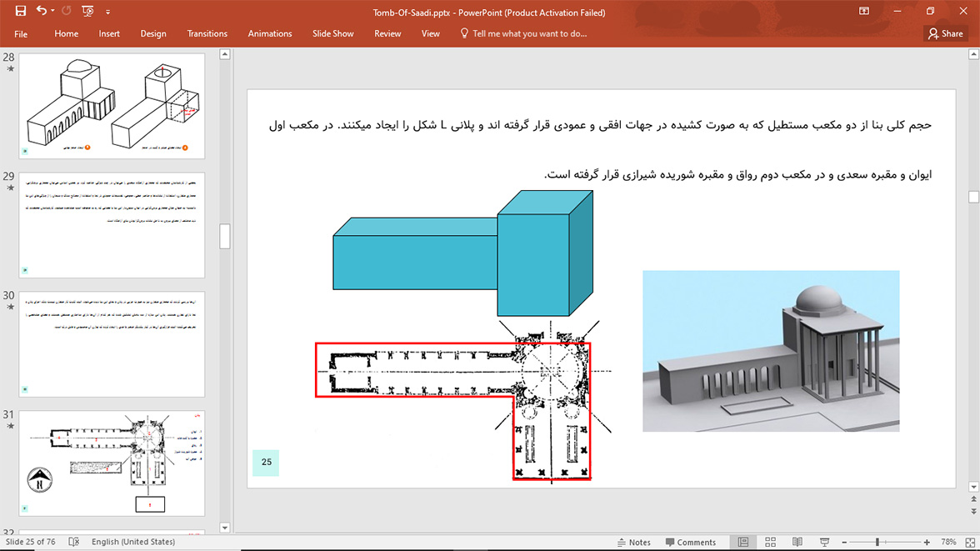Click zoom in plus button

[927, 542]
